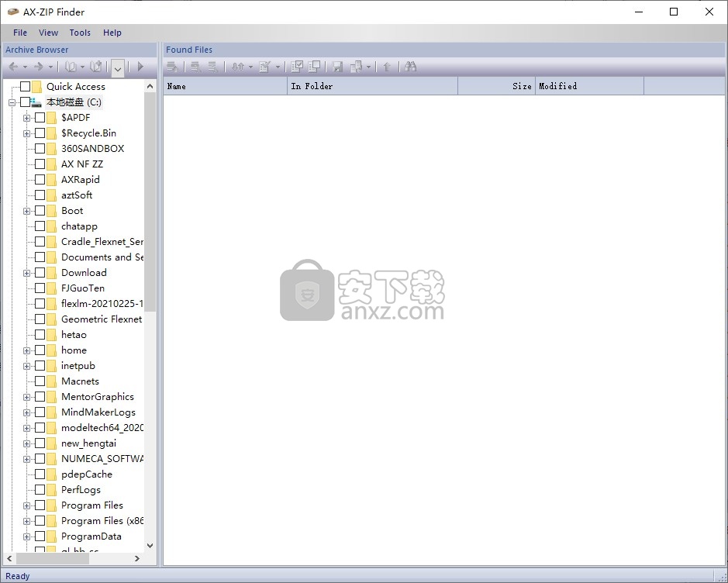
Task: Click the Quick Access folder icon
Action: coord(36,86)
